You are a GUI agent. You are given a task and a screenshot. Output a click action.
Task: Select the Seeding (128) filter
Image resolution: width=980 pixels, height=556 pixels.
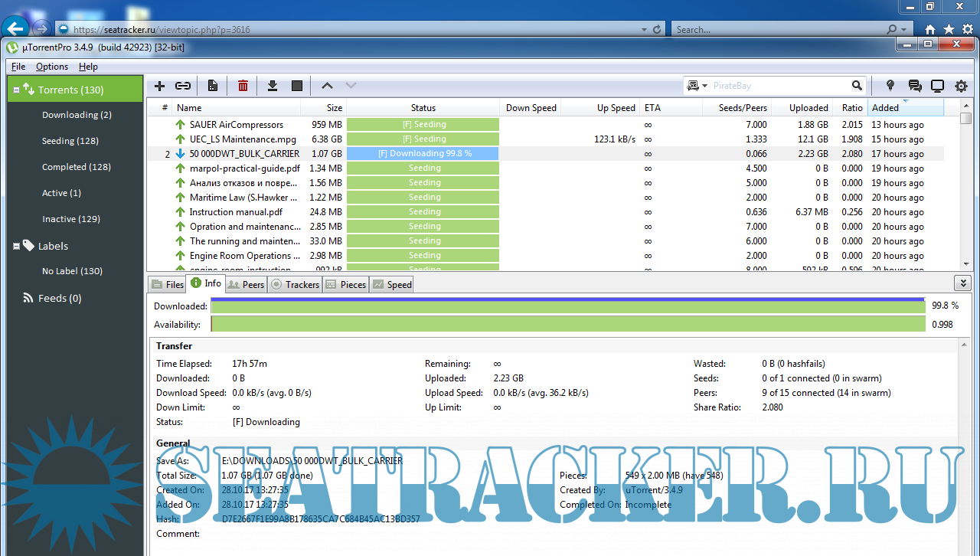tap(70, 141)
